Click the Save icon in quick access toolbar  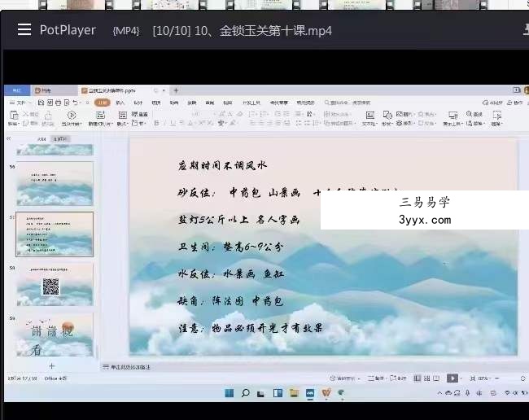point(42,103)
